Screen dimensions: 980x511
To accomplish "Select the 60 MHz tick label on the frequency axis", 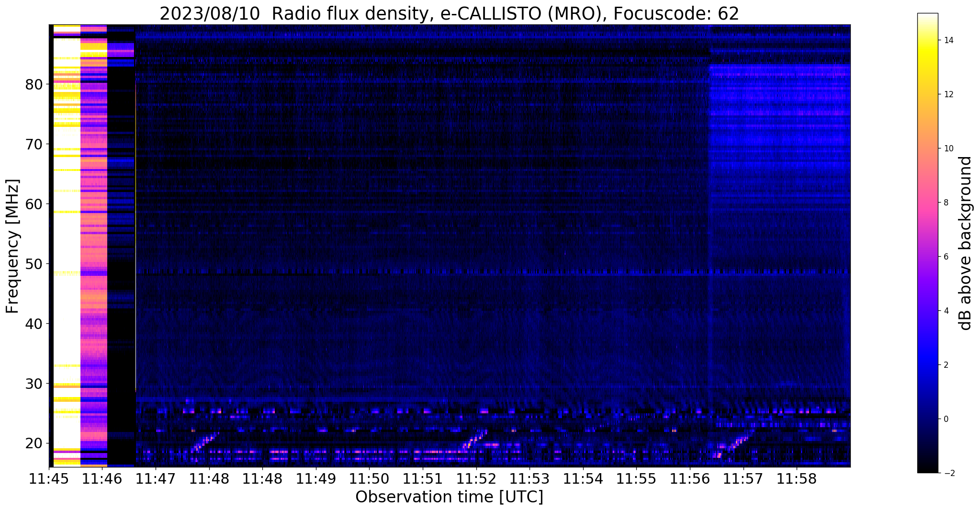I will coord(34,204).
